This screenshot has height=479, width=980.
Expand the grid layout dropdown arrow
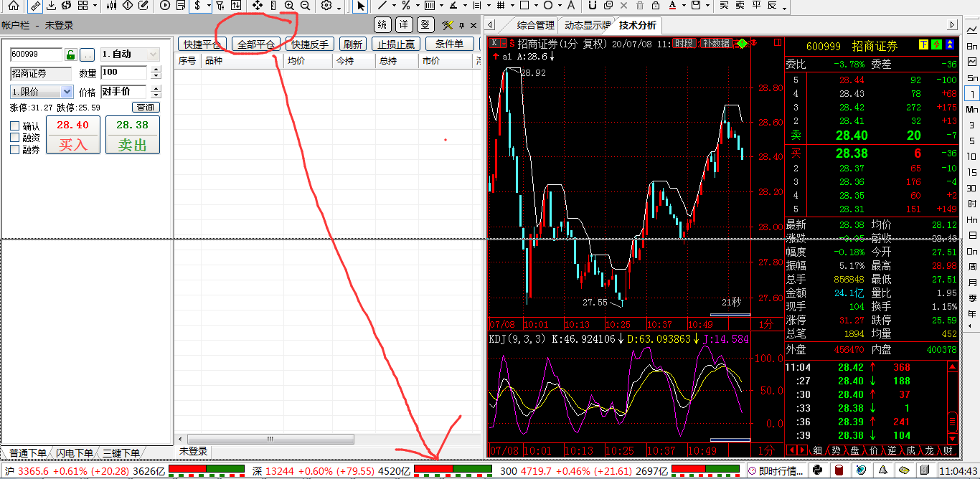pyautogui.click(x=95, y=6)
